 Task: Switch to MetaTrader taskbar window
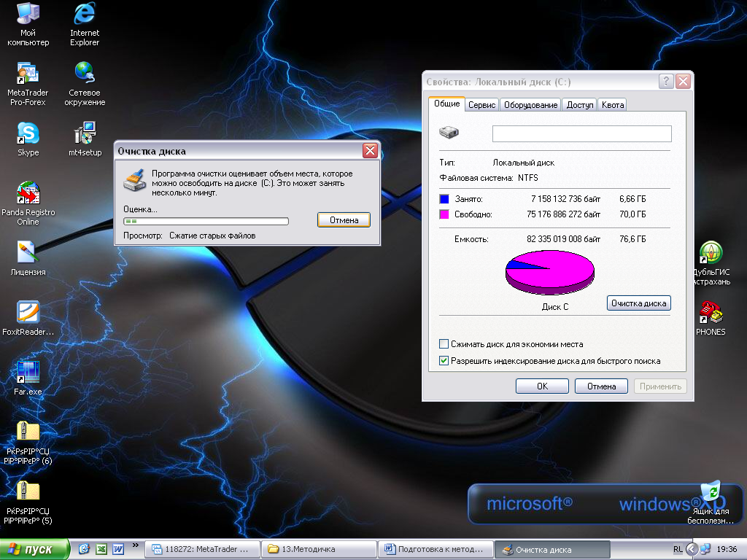tap(203, 549)
